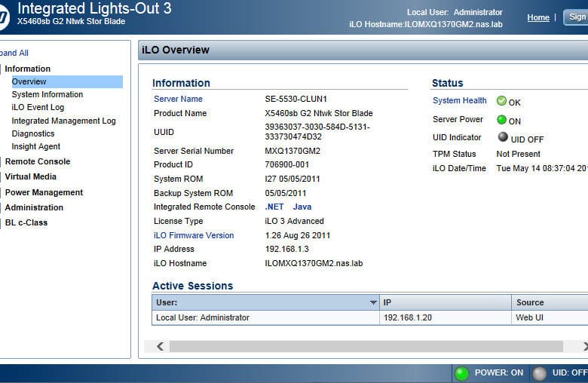Click TPM Status Not Present value
Screen dimensions: 588x383
pyautogui.click(x=518, y=154)
